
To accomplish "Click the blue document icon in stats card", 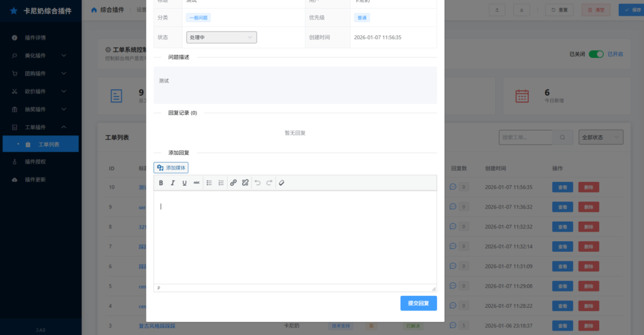I will 116,96.
